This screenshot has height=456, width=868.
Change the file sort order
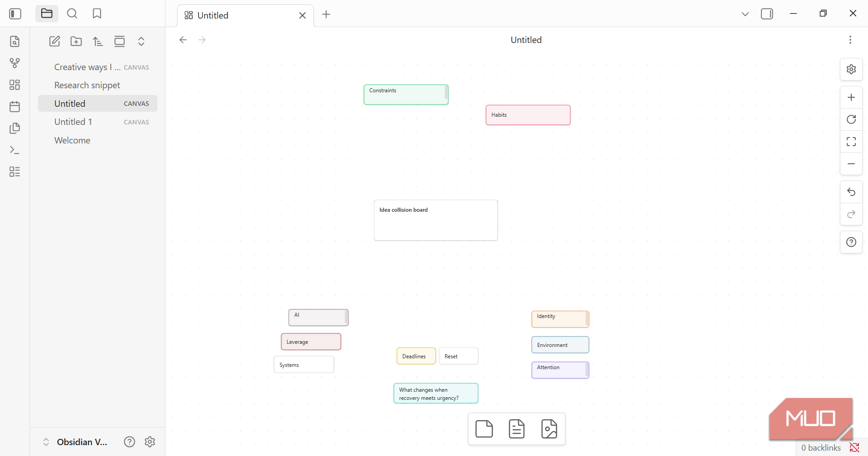point(98,42)
